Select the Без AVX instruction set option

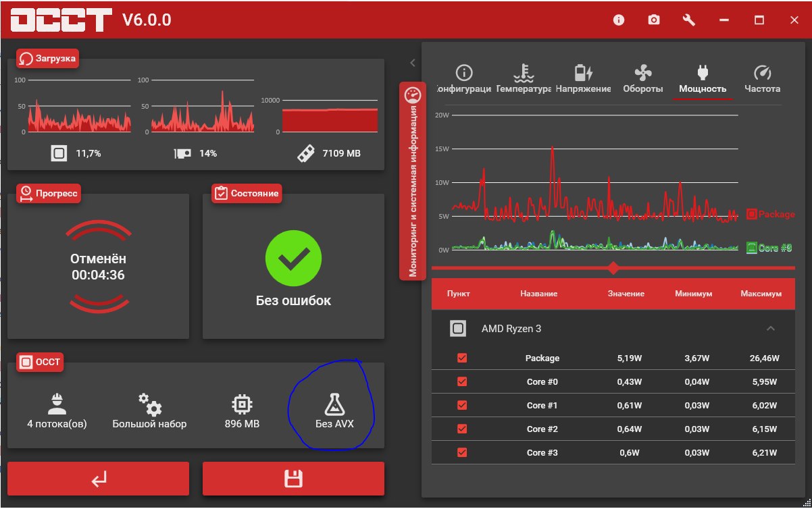point(334,411)
